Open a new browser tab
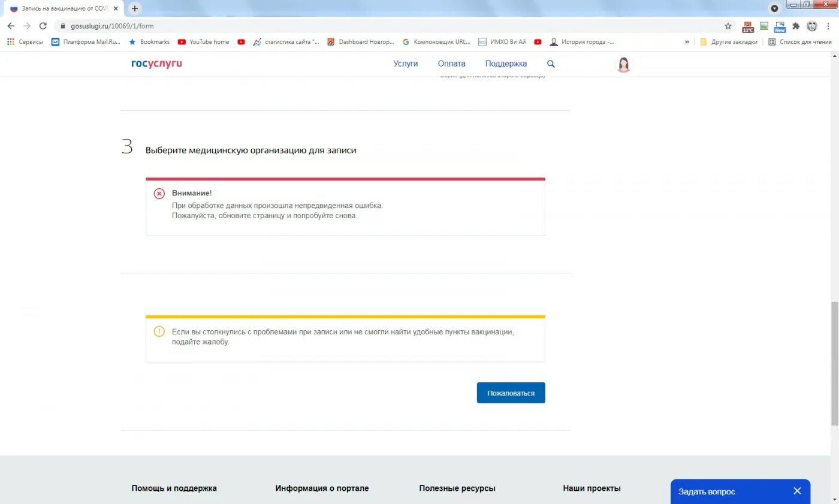Image resolution: width=839 pixels, height=504 pixels. click(135, 8)
